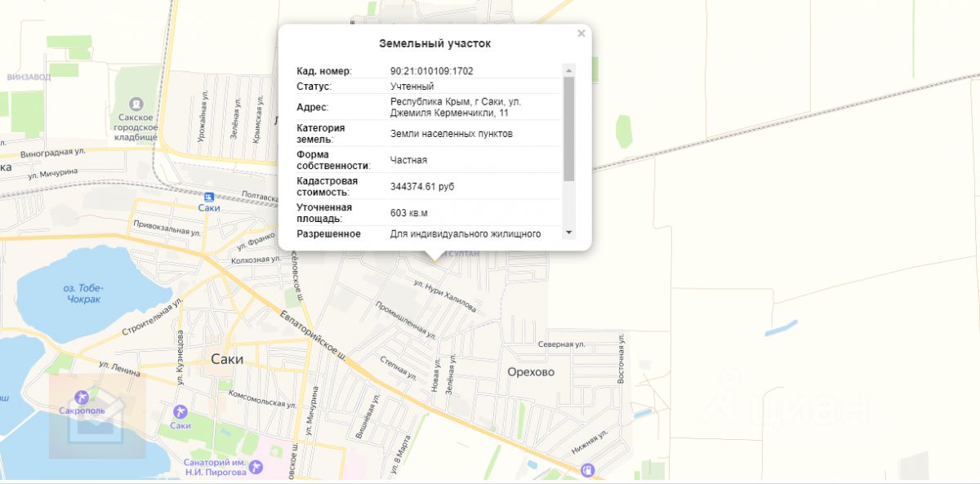980x484 pixels.
Task: Click the оз. Тобе-Чокрак lake label
Action: (84, 293)
